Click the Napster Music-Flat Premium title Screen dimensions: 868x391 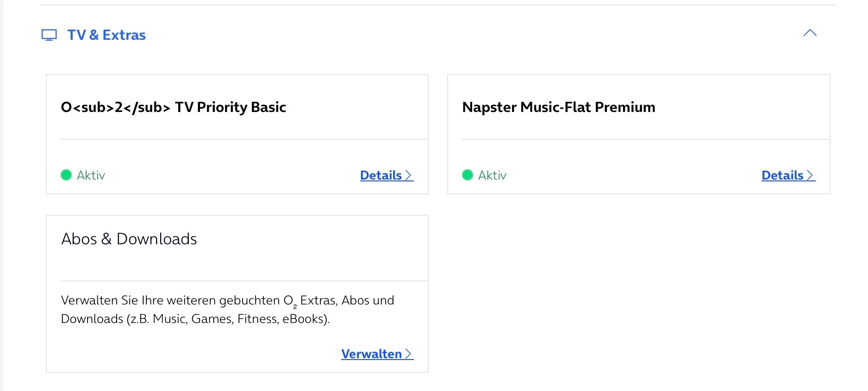click(558, 107)
